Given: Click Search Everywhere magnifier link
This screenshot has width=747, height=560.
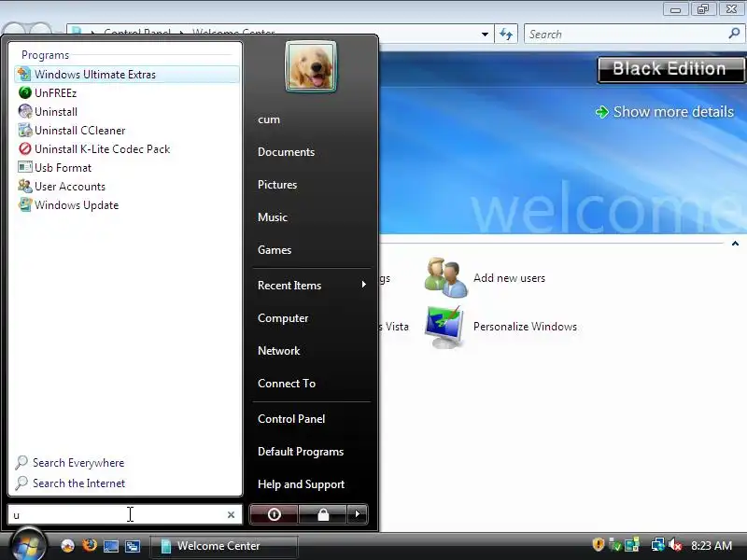Looking at the screenshot, I should [x=69, y=462].
